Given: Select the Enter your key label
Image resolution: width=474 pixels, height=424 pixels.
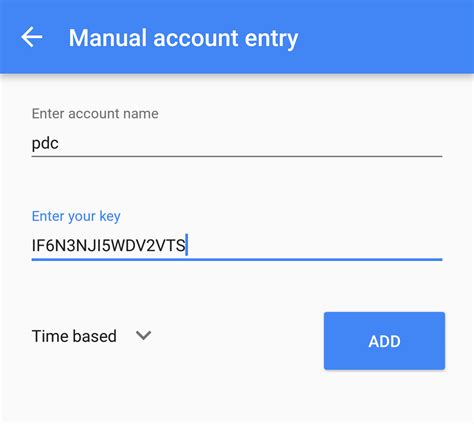Looking at the screenshot, I should [x=76, y=216].
